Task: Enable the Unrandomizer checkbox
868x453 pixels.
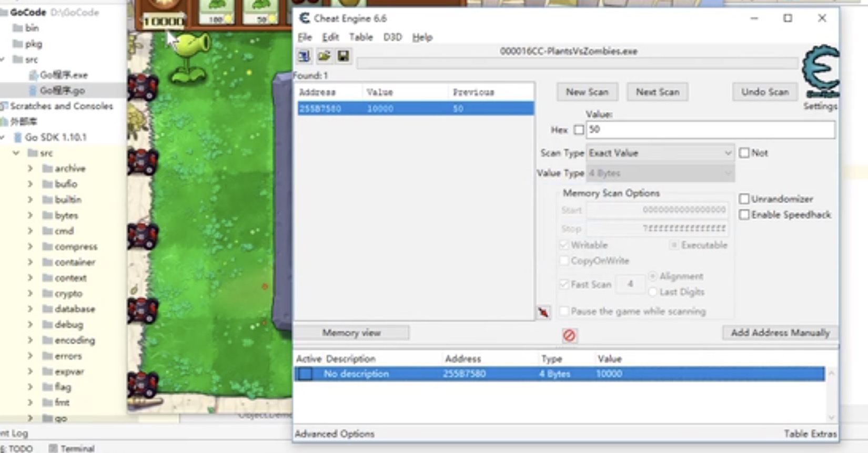Action: point(744,199)
